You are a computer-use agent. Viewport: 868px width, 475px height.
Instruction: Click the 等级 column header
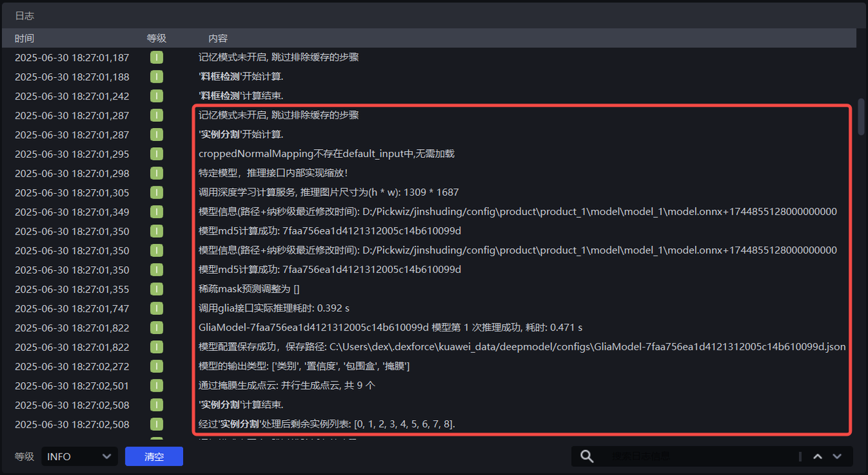(157, 39)
